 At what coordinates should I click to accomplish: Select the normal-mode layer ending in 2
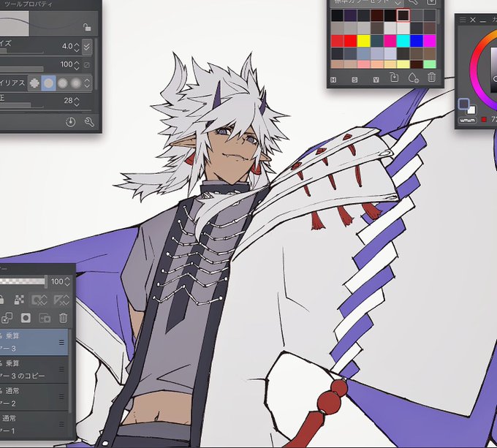coord(34,397)
